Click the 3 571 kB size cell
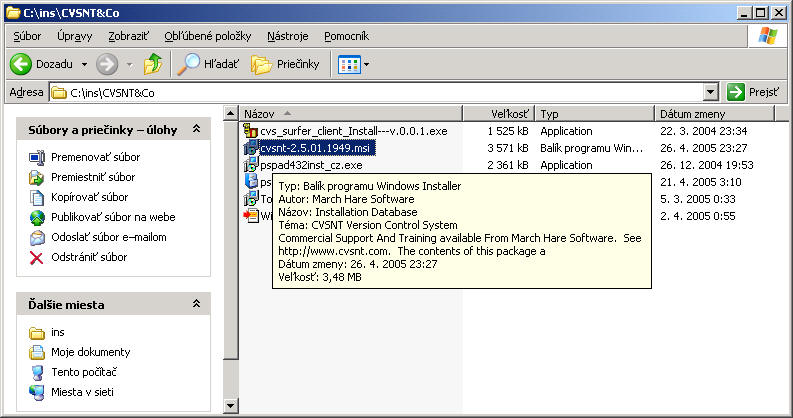This screenshot has width=793, height=418. [x=508, y=148]
